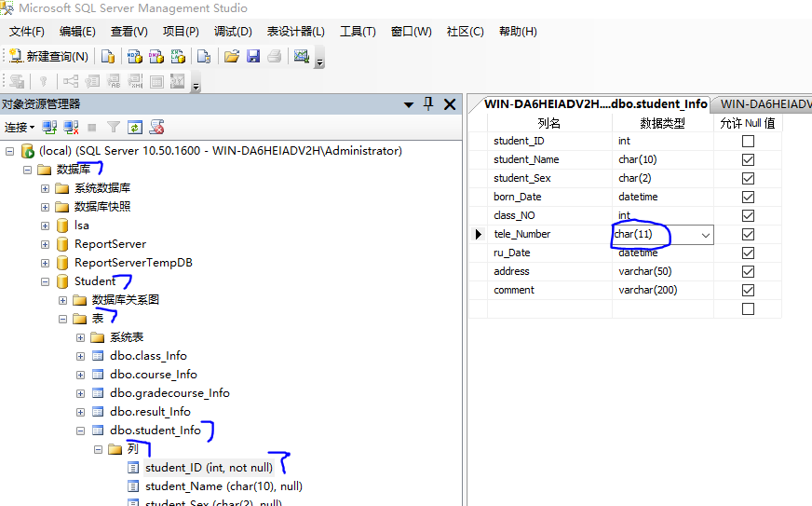Open the main toolbar overflow options arrow

tap(320, 62)
